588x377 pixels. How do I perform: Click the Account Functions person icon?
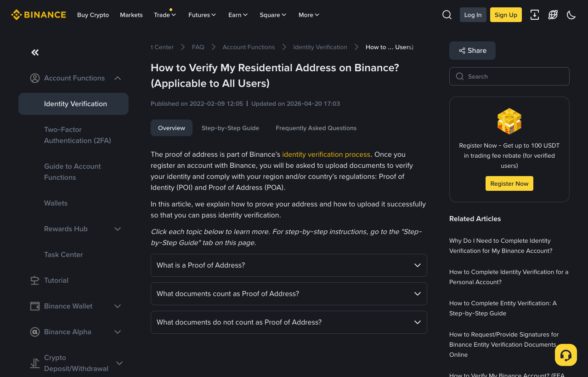click(x=35, y=78)
